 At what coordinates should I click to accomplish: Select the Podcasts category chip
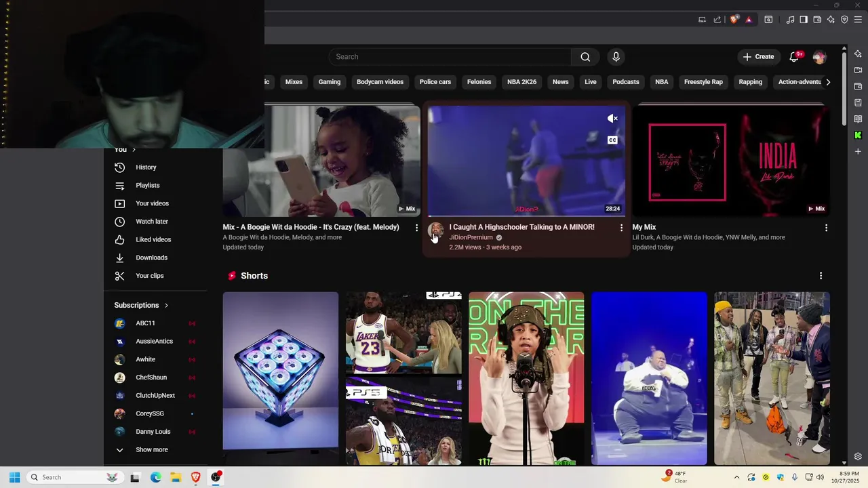click(626, 82)
